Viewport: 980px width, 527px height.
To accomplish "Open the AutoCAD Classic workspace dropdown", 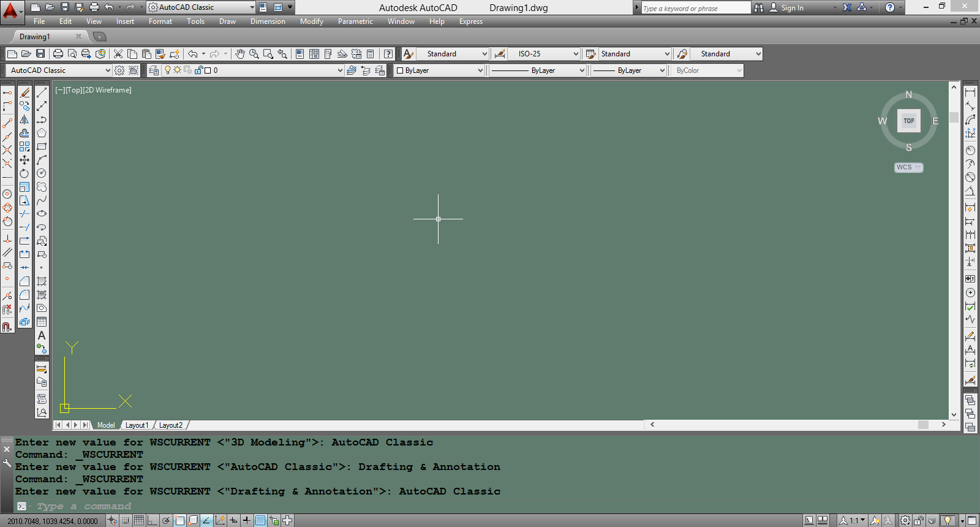I will click(x=59, y=70).
